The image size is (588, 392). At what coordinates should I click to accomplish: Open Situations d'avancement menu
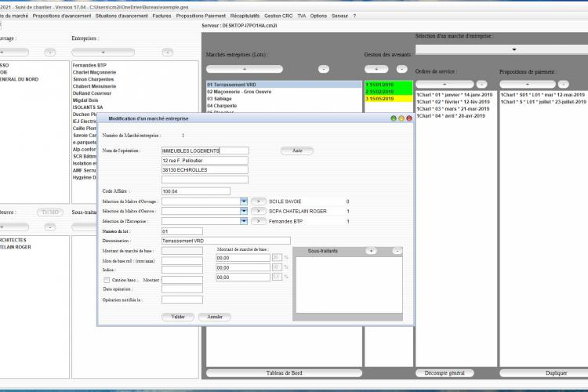point(122,16)
